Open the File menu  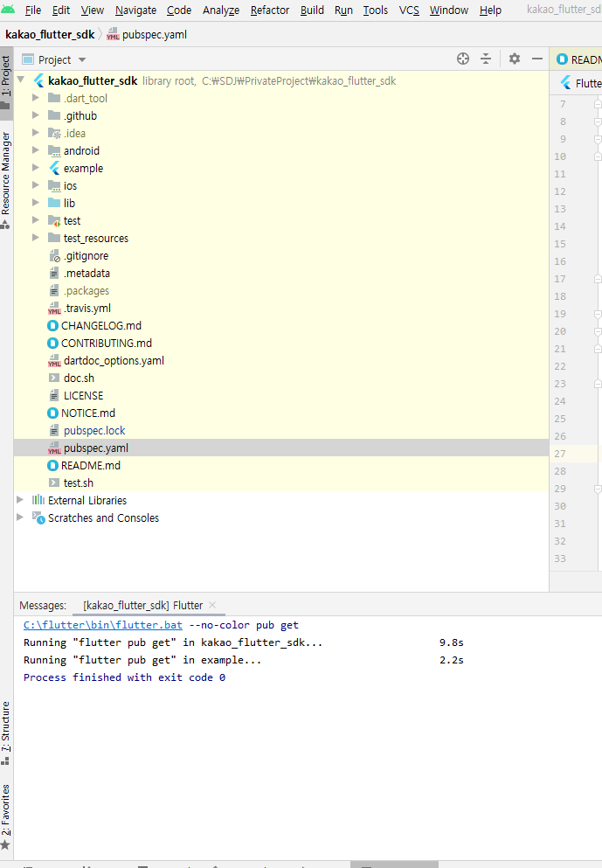[x=32, y=10]
